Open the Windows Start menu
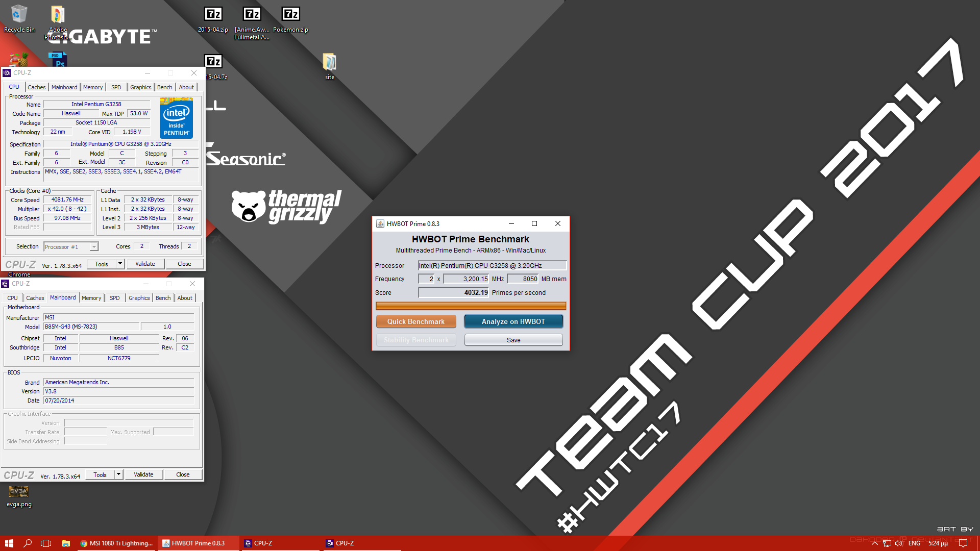Viewport: 980px width, 551px height. coord(9,543)
